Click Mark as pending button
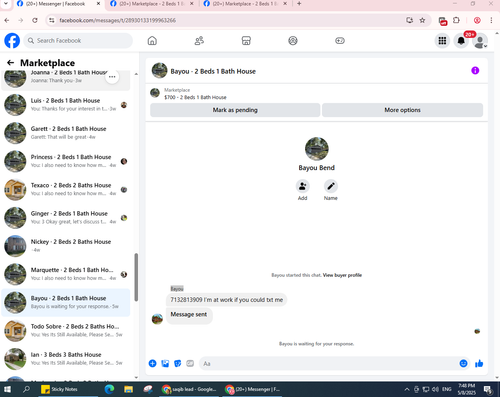This screenshot has width=500, height=397. (x=235, y=110)
